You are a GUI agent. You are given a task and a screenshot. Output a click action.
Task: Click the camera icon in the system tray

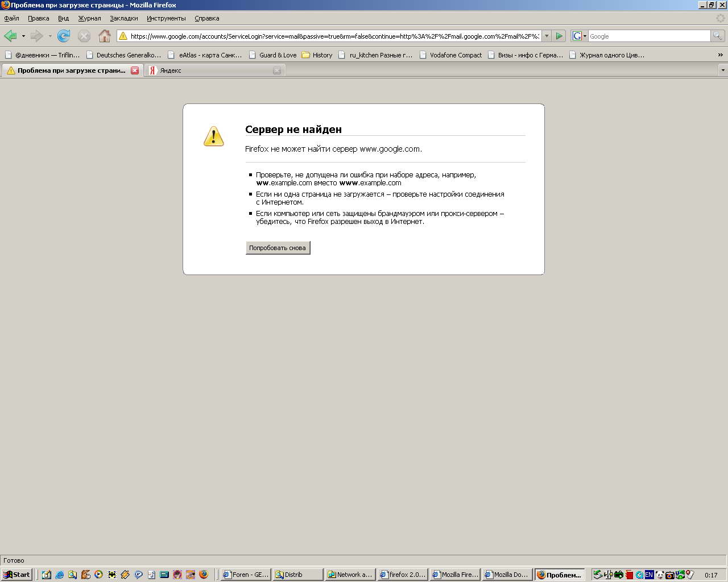click(x=670, y=575)
